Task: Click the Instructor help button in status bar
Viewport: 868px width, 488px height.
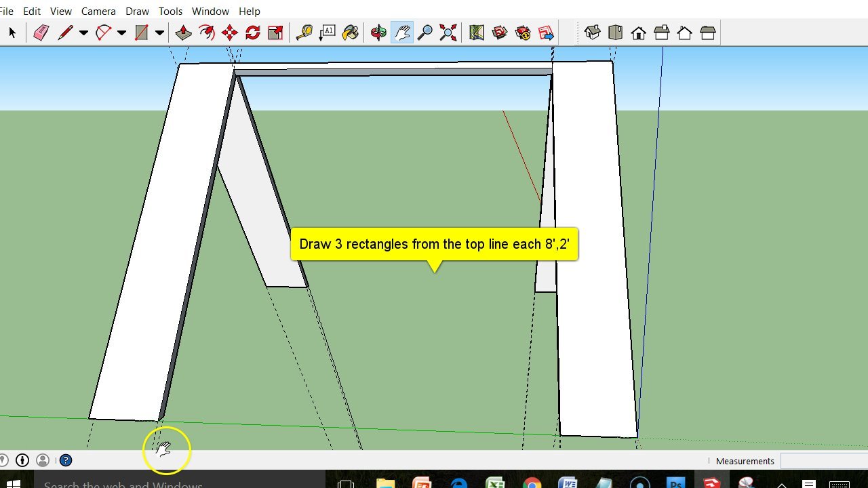Action: tap(66, 461)
